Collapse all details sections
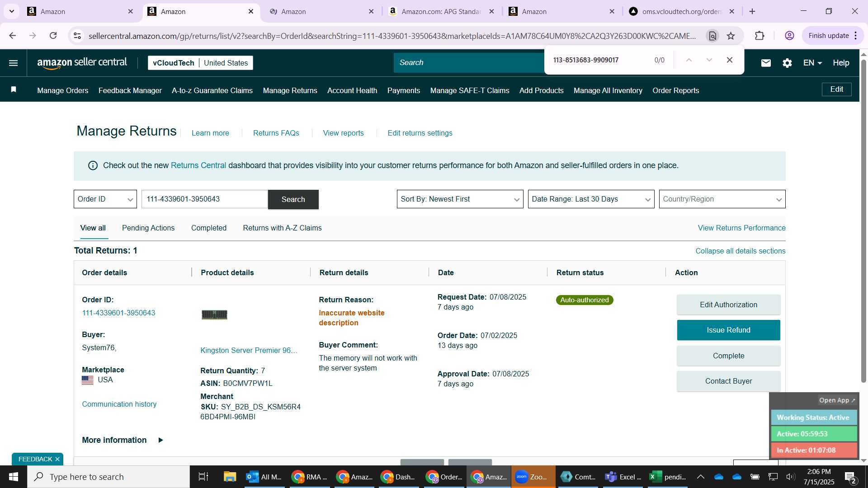This screenshot has width=868, height=488. 740,251
